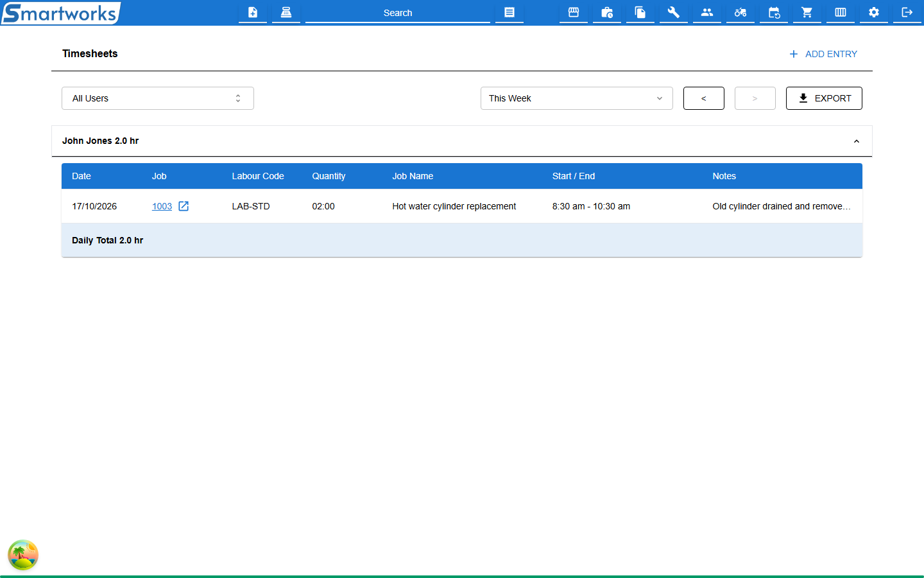This screenshot has width=924, height=578.
Task: Open the people icon
Action: pyautogui.click(x=707, y=12)
